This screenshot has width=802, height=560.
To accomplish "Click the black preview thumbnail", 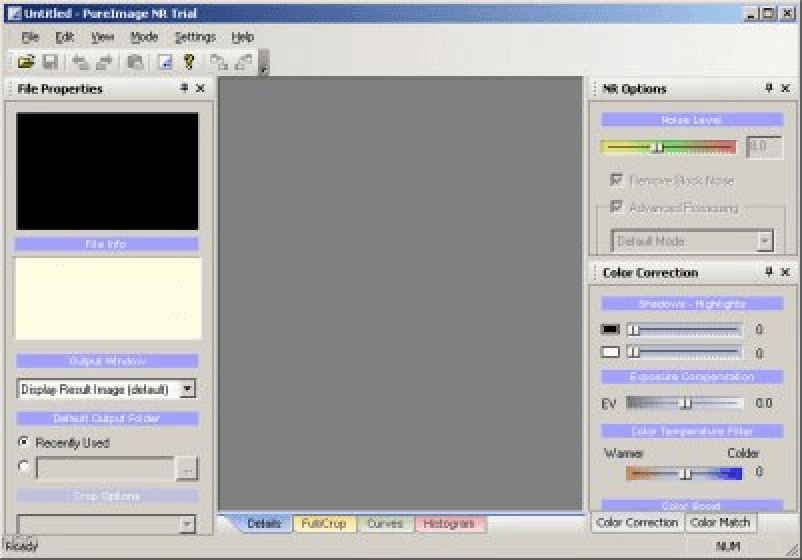I will pyautogui.click(x=107, y=171).
